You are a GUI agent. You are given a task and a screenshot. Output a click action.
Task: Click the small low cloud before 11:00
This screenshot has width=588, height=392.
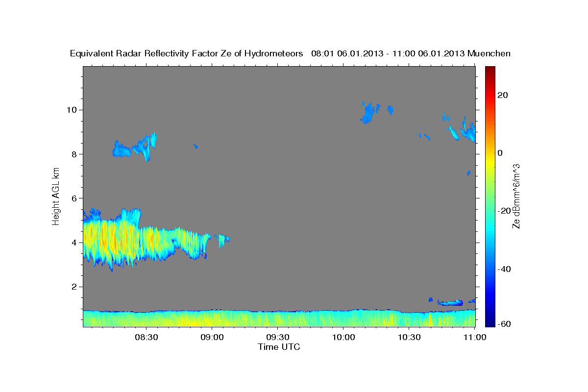(x=450, y=302)
